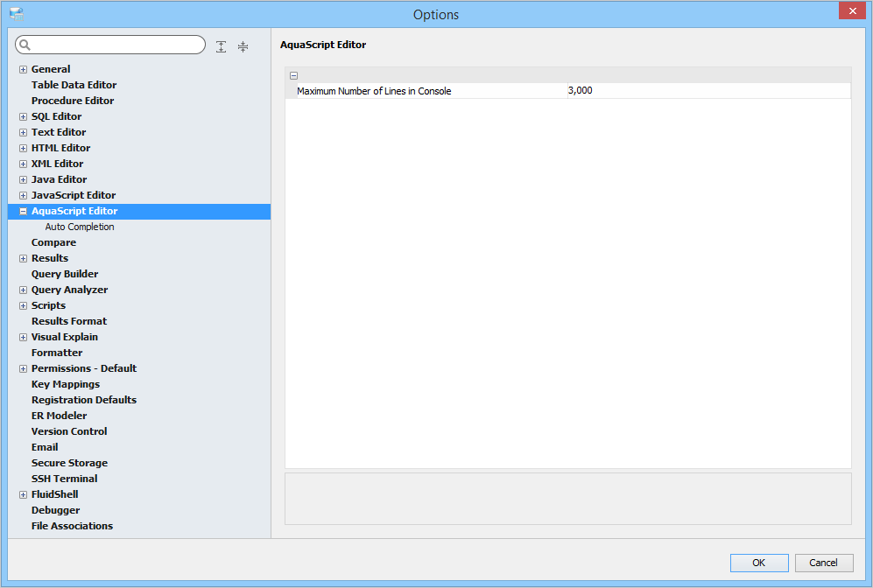Click the Options window app icon
The height and width of the screenshot is (588, 873).
17,14
